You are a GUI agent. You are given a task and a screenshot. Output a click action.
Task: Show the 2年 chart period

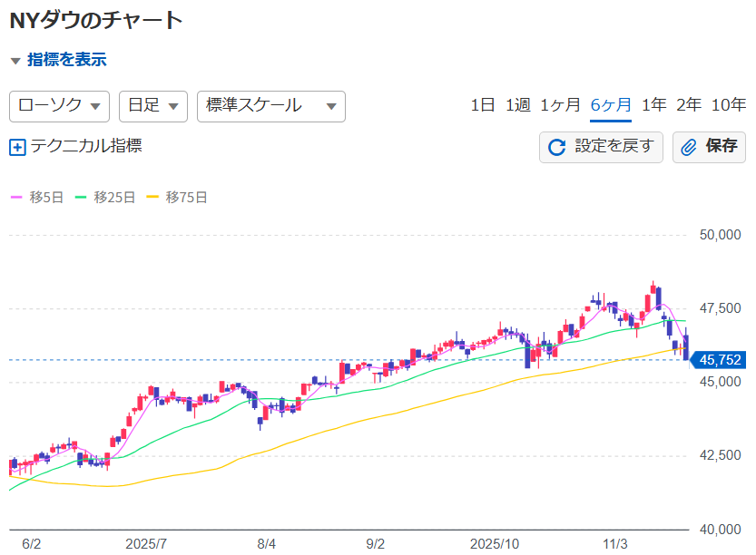(x=689, y=105)
